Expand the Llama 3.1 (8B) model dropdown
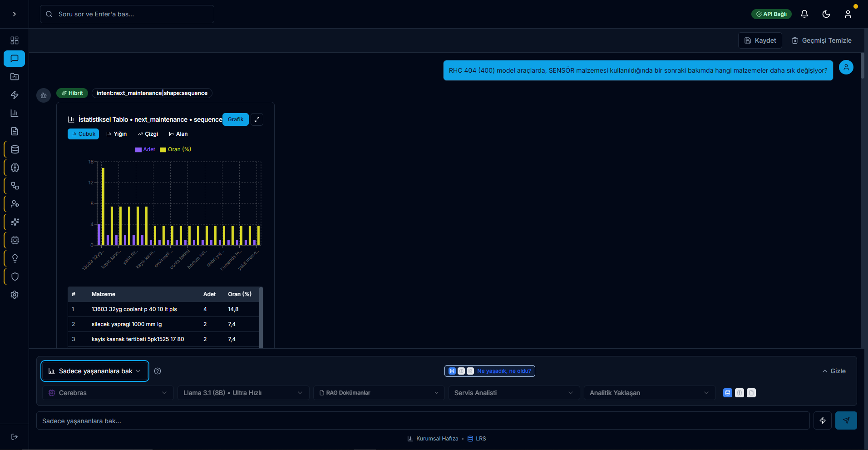 (x=243, y=393)
